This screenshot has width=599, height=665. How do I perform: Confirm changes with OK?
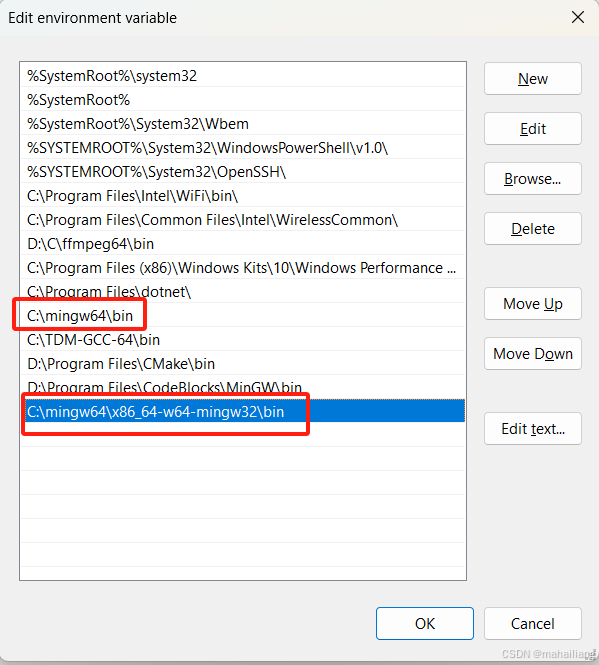point(425,623)
